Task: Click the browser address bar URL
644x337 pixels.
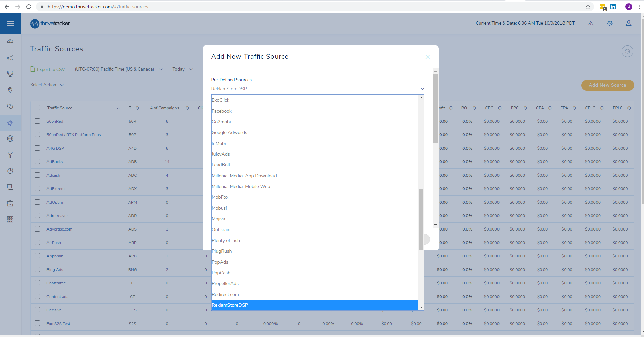Action: click(x=98, y=7)
